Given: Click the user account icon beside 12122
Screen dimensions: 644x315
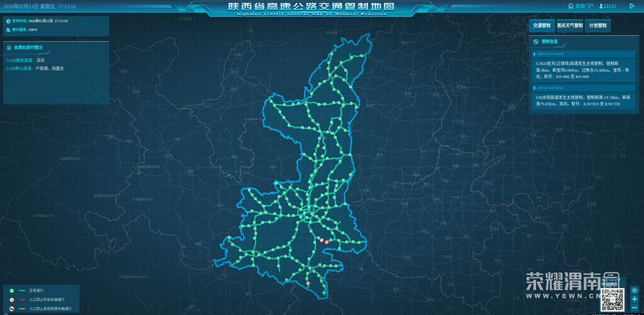Looking at the screenshot, I should 601,6.
